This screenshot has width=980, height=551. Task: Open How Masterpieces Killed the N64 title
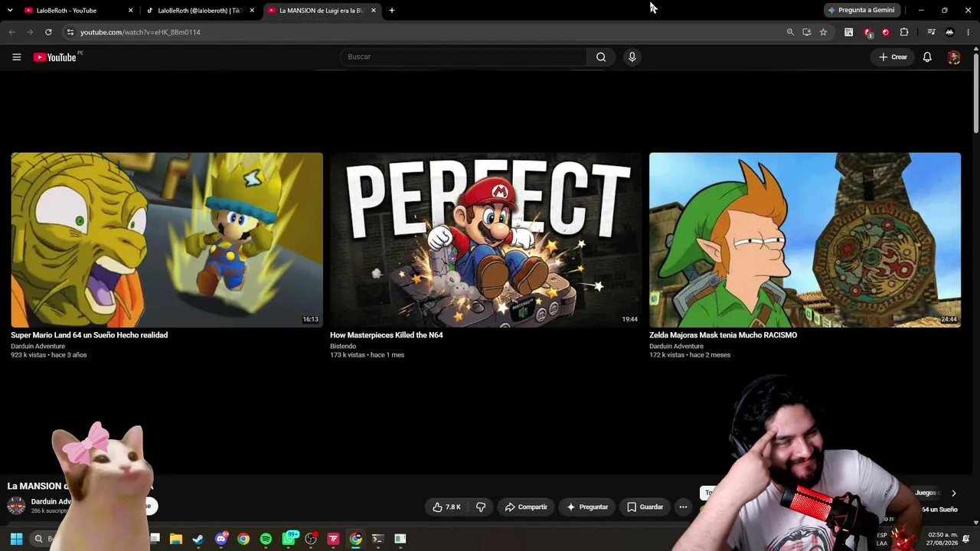click(x=387, y=335)
